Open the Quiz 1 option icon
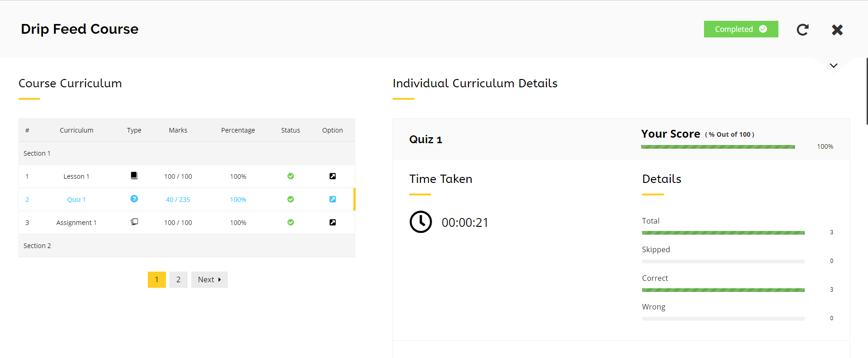Viewport: 868px width, 358px height. click(x=333, y=199)
